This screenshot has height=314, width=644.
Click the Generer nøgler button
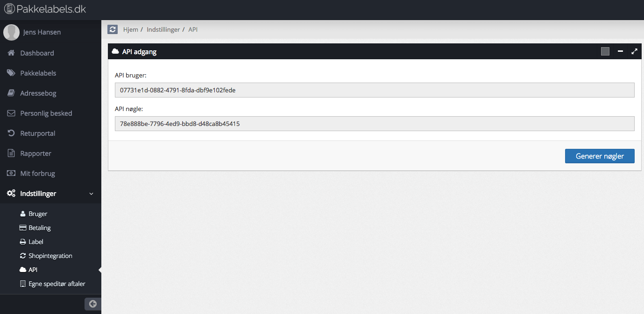(x=600, y=156)
